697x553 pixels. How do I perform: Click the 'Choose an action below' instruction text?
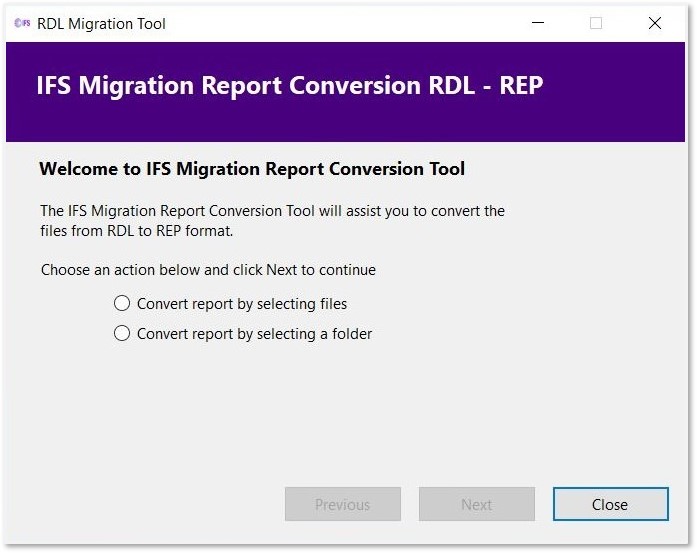[x=208, y=270]
